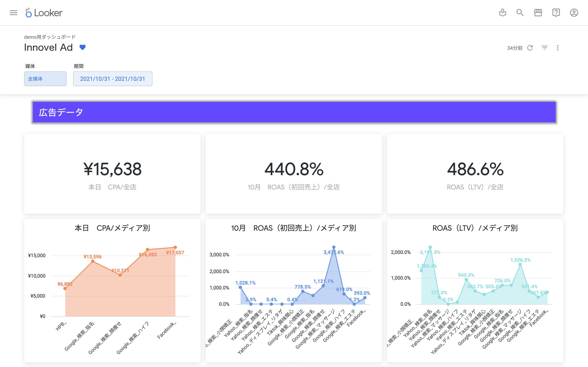The width and height of the screenshot is (588, 367).
Task: Click the ¥15,638 CPA tile value
Action: [112, 169]
